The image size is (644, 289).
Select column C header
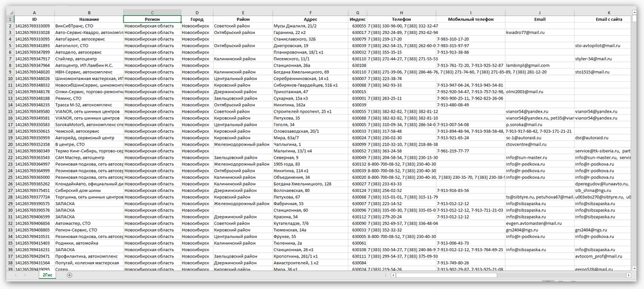click(152, 12)
